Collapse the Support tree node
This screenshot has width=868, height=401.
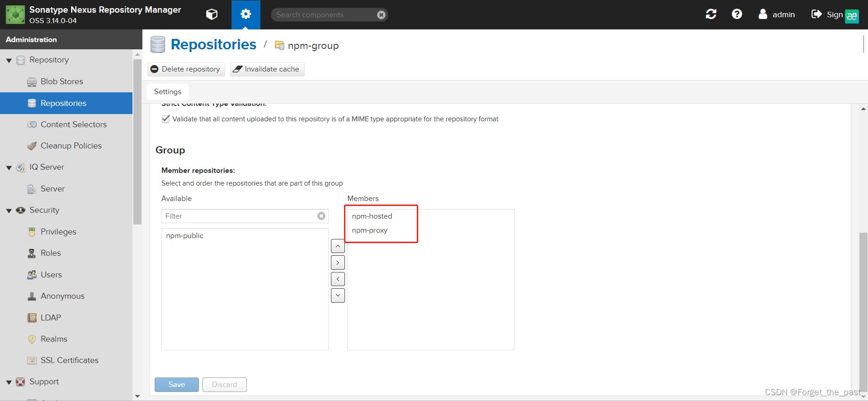point(9,382)
